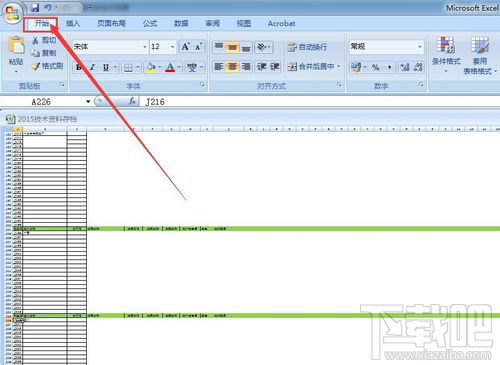
Task: Align text right
Action: click(246, 67)
